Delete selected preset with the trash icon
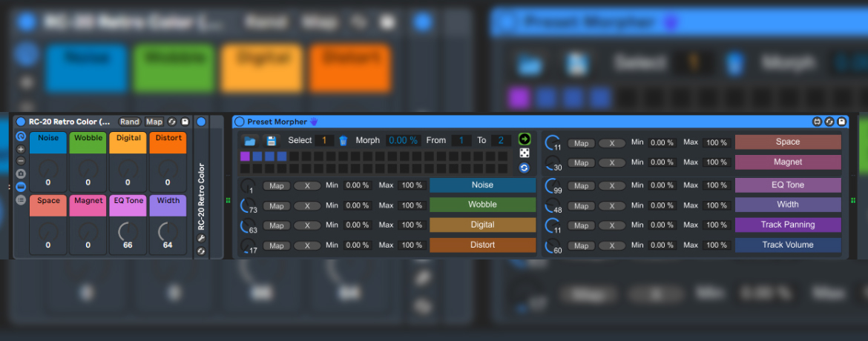Viewport: 868px width, 341px height. pyautogui.click(x=343, y=141)
